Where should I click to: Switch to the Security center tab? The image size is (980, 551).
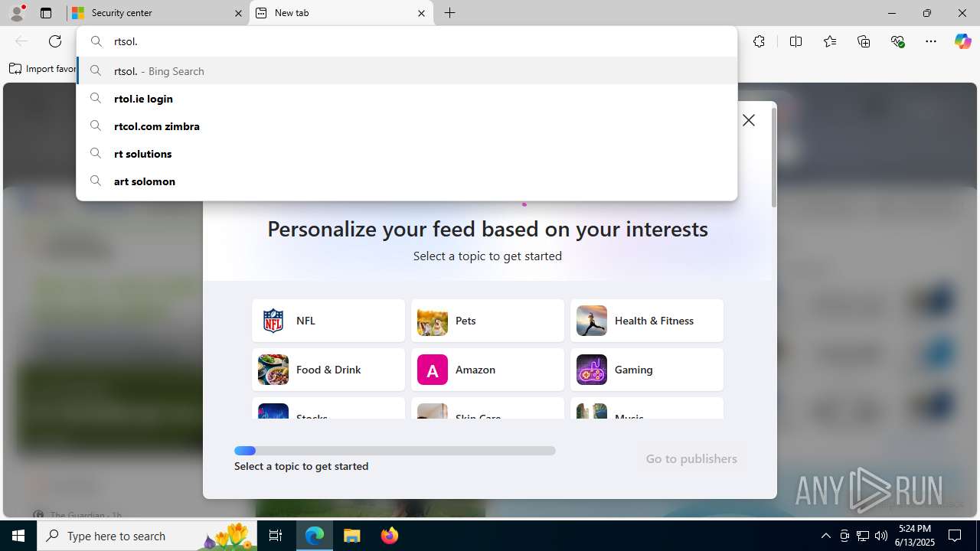pyautogui.click(x=158, y=13)
